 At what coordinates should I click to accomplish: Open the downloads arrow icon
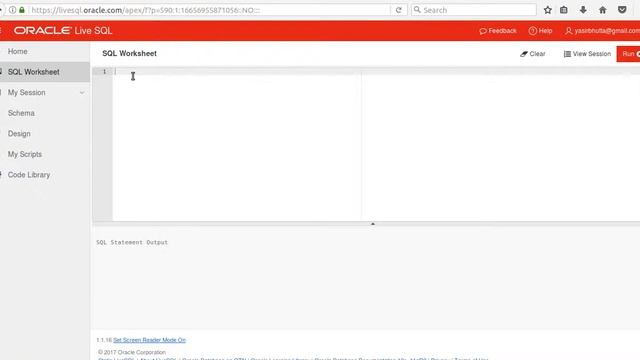583,10
